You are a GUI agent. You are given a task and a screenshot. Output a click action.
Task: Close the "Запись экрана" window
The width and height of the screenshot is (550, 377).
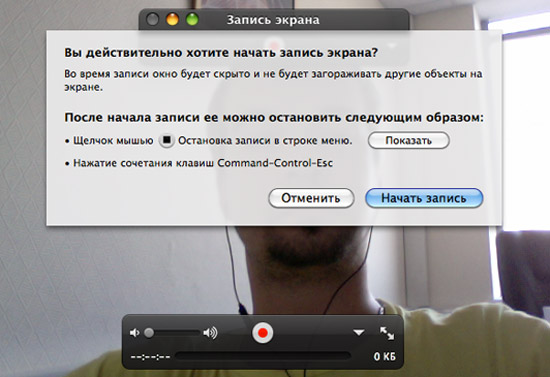coord(152,19)
